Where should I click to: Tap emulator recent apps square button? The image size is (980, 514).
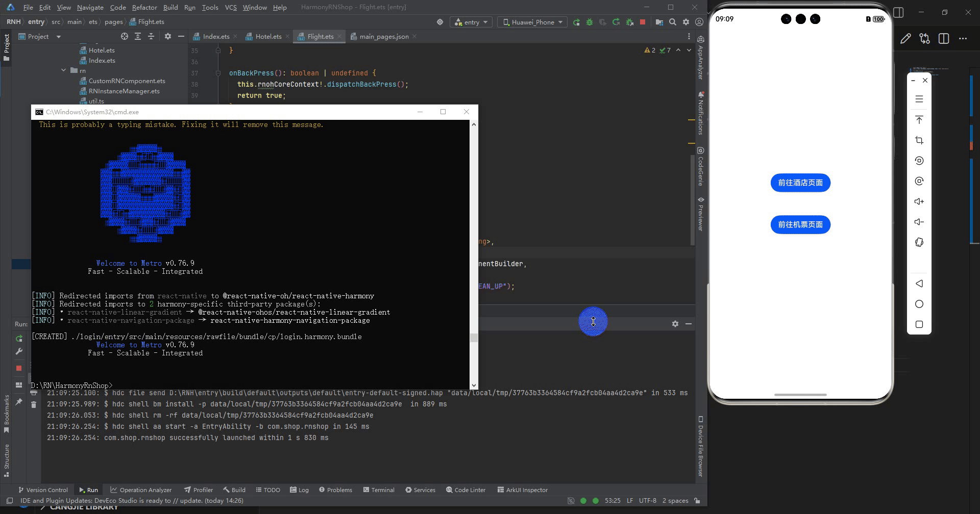pyautogui.click(x=919, y=324)
